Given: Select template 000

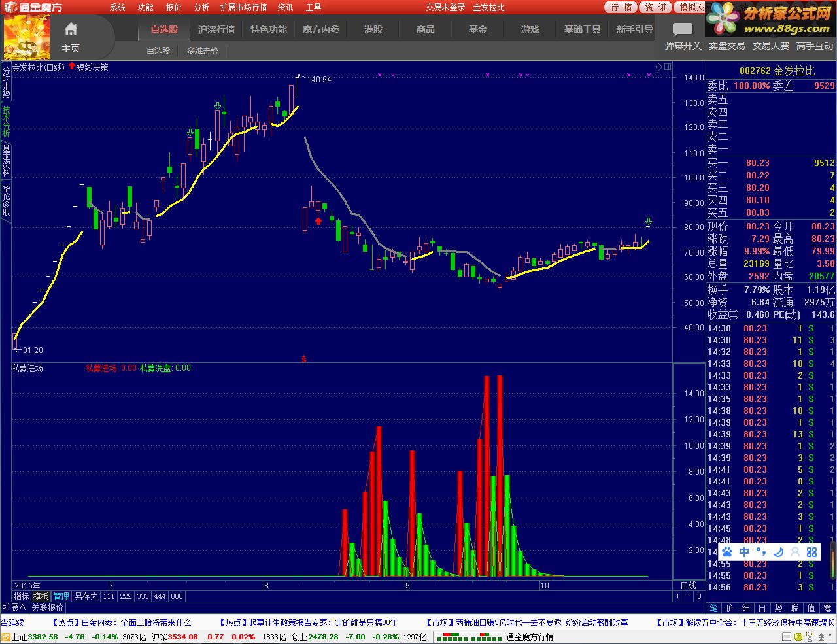Looking at the screenshot, I should [177, 596].
